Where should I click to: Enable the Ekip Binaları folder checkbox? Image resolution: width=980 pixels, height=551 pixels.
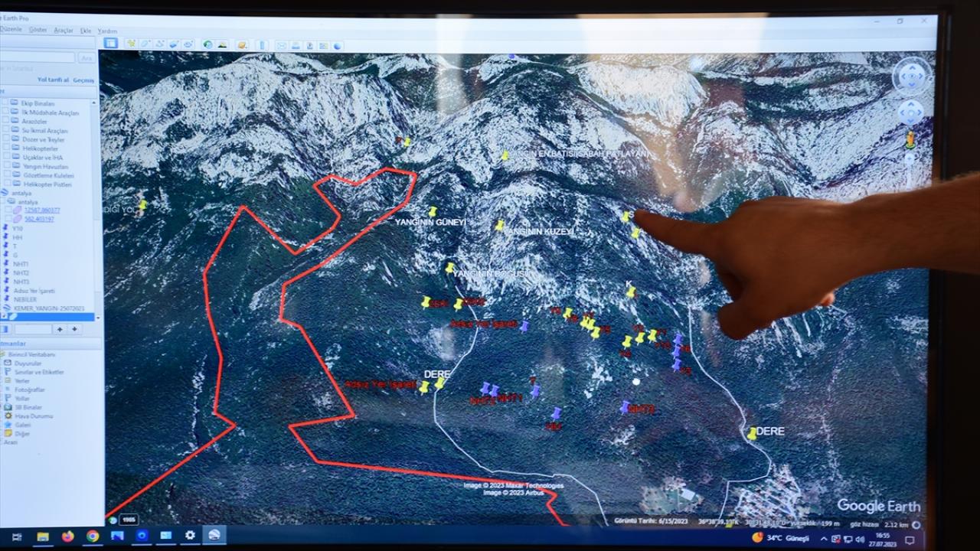click(x=6, y=103)
